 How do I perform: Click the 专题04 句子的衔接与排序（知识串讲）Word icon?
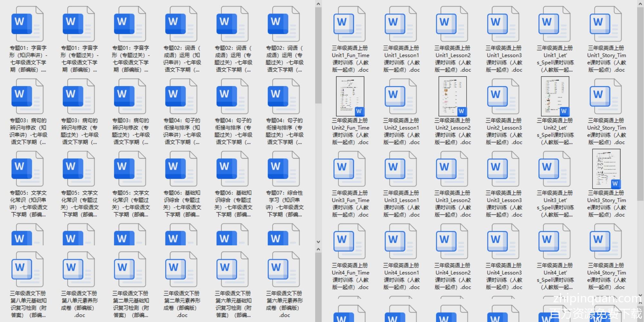[181, 97]
